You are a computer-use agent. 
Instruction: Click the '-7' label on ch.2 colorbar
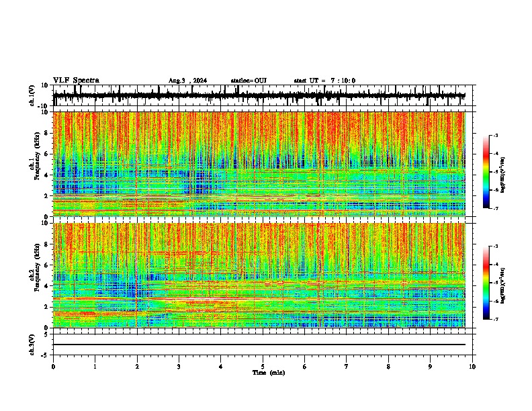[495, 319]
